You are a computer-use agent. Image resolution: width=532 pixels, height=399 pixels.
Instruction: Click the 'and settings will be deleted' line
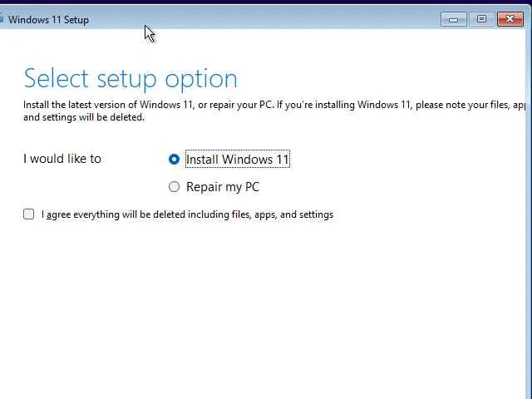[x=83, y=117]
